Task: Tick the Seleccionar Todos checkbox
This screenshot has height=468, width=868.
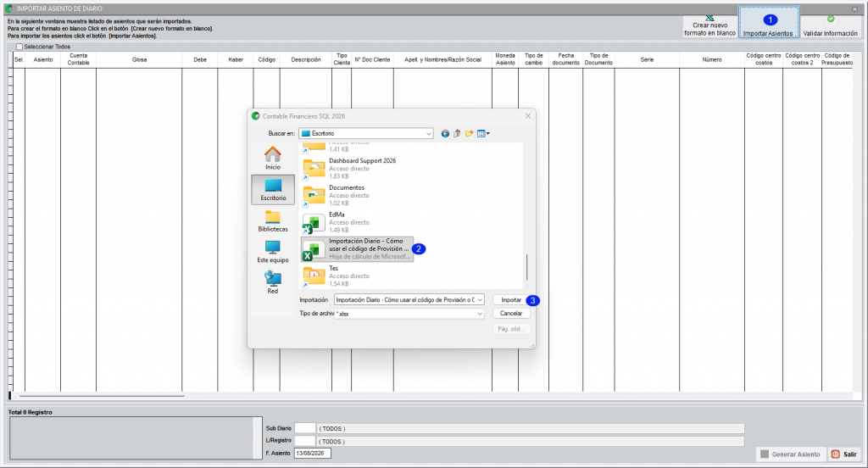Action: 19,47
